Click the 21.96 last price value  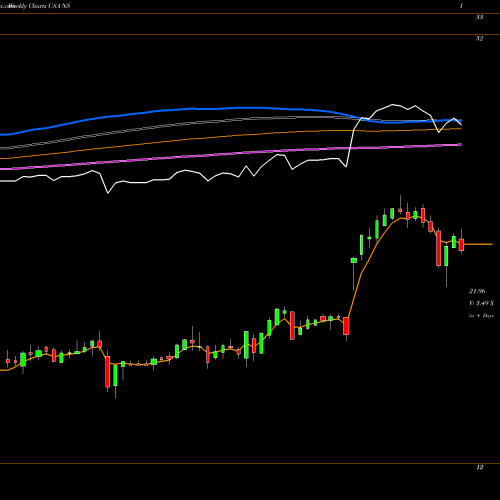(x=477, y=291)
